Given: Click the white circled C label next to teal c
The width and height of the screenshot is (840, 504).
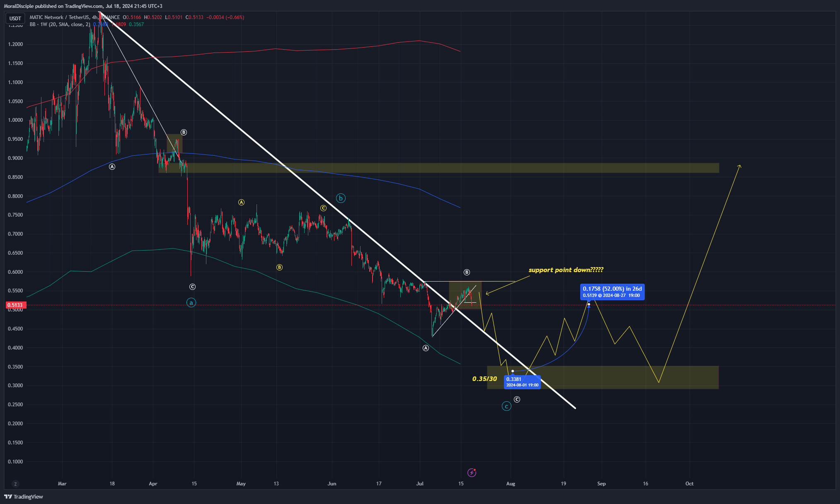Looking at the screenshot, I should [517, 399].
